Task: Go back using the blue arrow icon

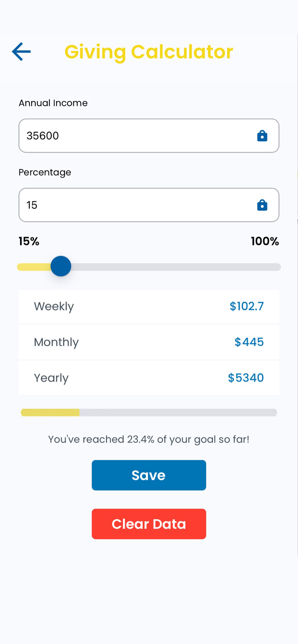Action: tap(21, 52)
